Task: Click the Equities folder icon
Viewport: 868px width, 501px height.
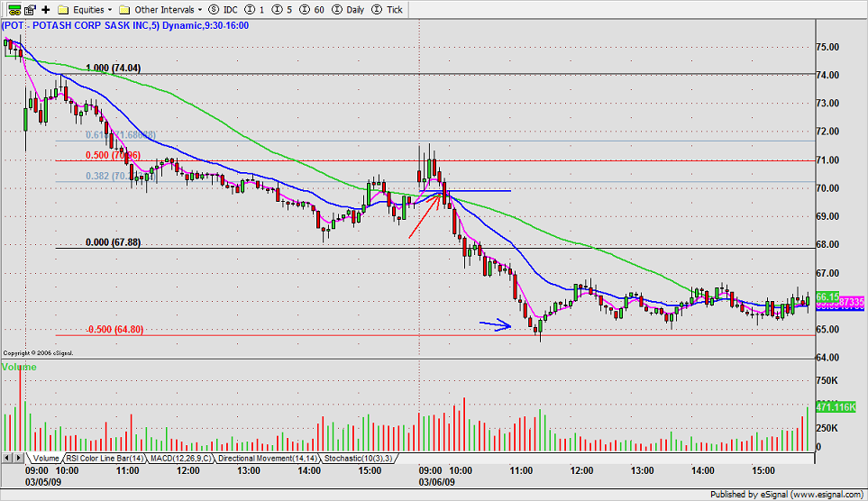Action: pyautogui.click(x=64, y=9)
